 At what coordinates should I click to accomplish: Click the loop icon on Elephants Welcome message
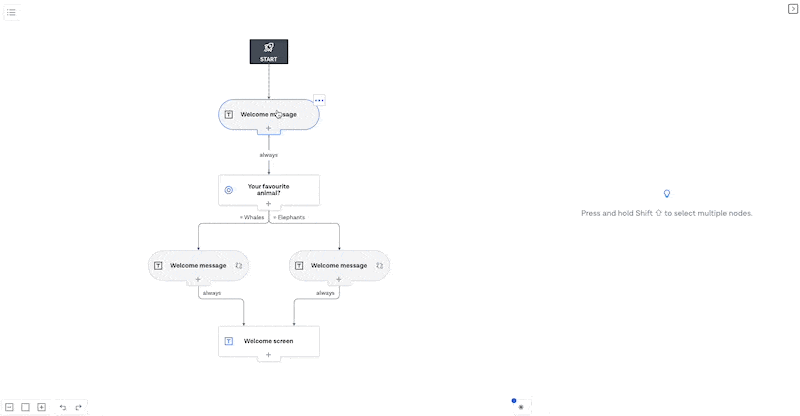(x=379, y=265)
